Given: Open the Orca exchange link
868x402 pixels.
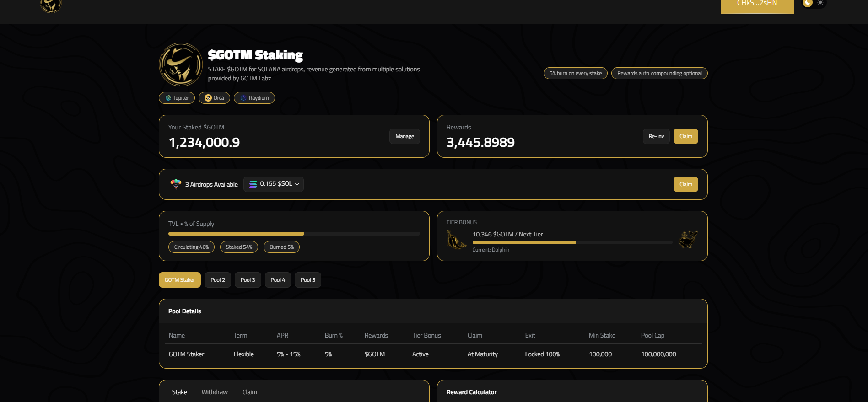Looking at the screenshot, I should click(x=214, y=98).
